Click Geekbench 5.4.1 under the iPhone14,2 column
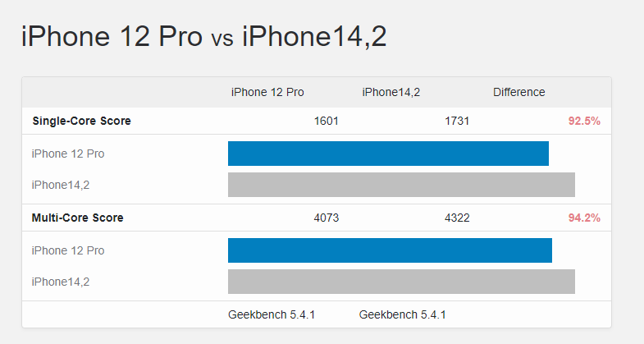The width and height of the screenshot is (644, 344). tap(403, 314)
